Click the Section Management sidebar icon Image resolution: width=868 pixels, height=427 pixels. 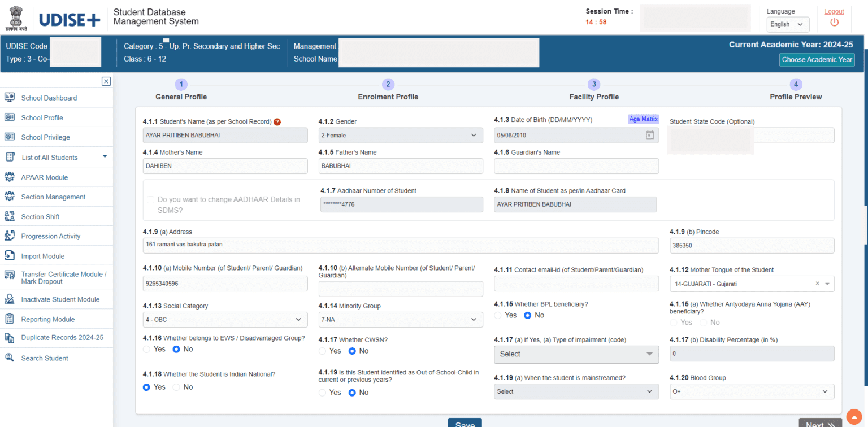pos(11,197)
